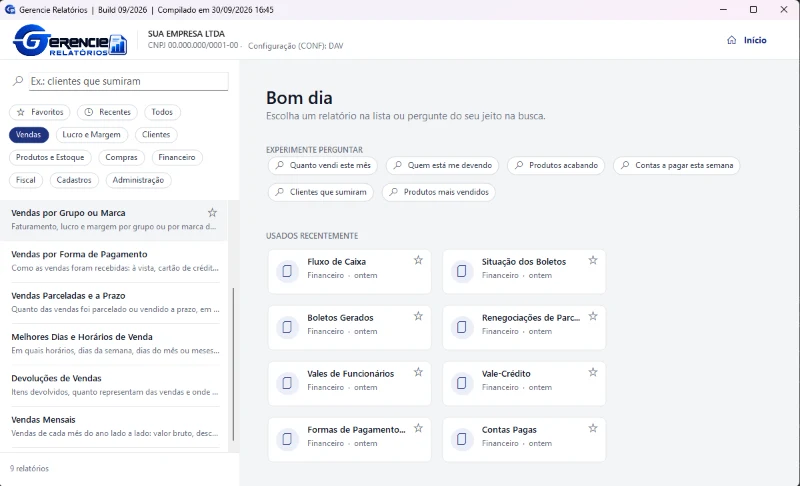The width and height of the screenshot is (800, 486).
Task: Open the Administração category
Action: coord(138,180)
